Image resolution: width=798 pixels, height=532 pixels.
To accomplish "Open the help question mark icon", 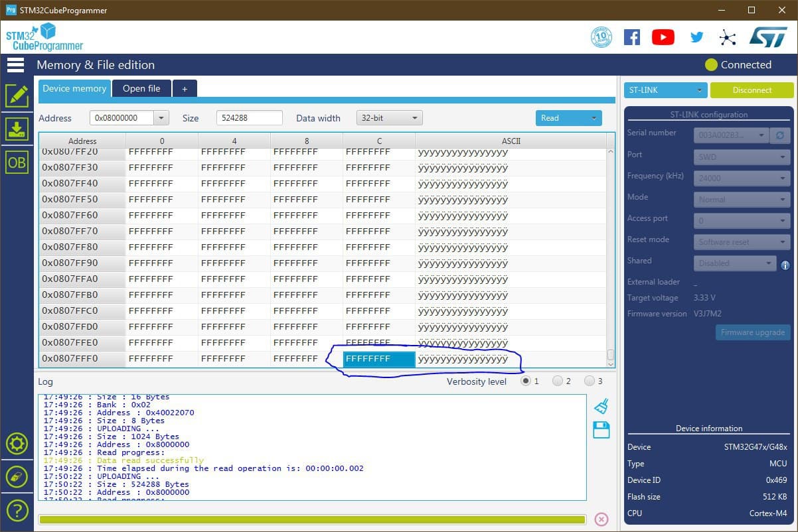I will coord(17,510).
